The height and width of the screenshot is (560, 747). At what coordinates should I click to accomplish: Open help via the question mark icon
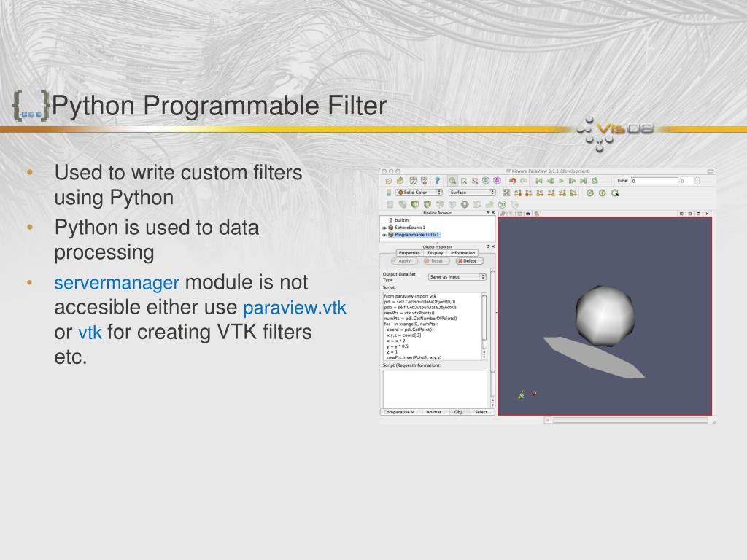click(x=438, y=181)
